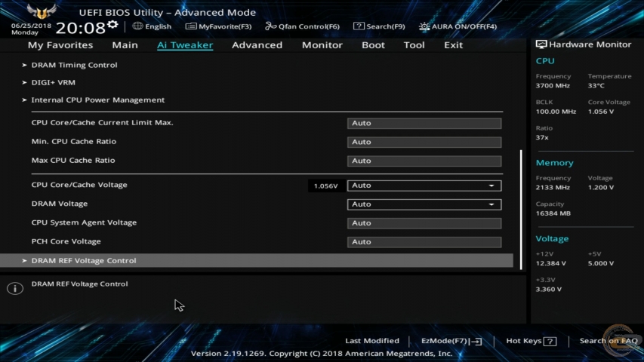The width and height of the screenshot is (644, 362).
Task: Click Max CPU Cache Ratio field
Action: pyautogui.click(x=424, y=161)
